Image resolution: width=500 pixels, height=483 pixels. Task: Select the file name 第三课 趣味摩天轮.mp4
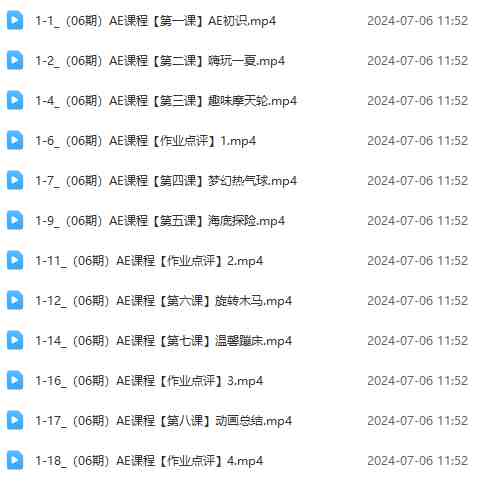tap(166, 101)
